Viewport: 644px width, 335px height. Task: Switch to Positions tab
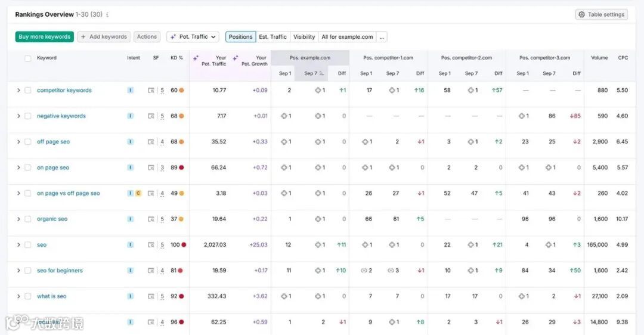[x=240, y=36]
